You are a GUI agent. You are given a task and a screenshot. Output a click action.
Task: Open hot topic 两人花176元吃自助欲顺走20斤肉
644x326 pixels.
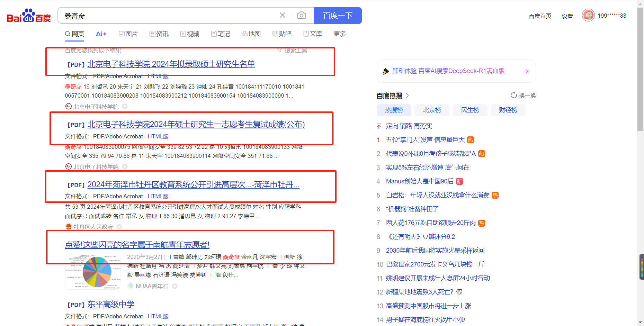pyautogui.click(x=431, y=223)
